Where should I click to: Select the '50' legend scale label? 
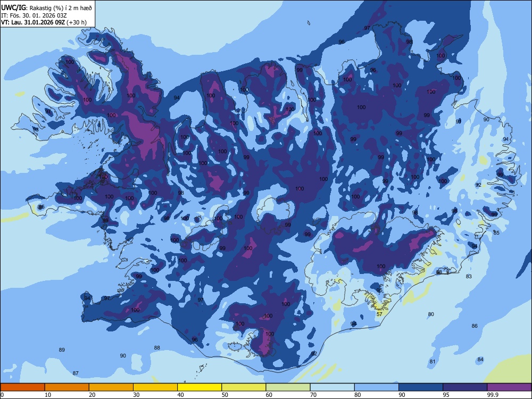tap(225, 395)
